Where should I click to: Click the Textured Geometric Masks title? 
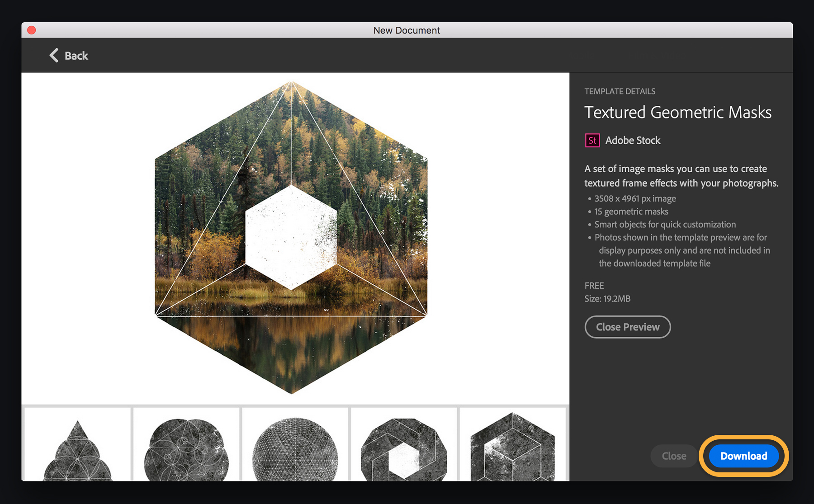[x=677, y=113]
